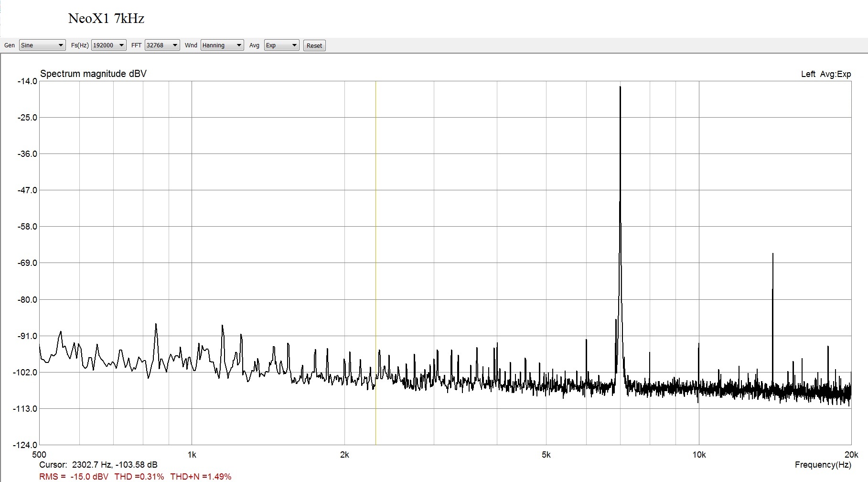The width and height of the screenshot is (868, 482).
Task: Open the FFT size dropdown
Action: click(x=162, y=45)
